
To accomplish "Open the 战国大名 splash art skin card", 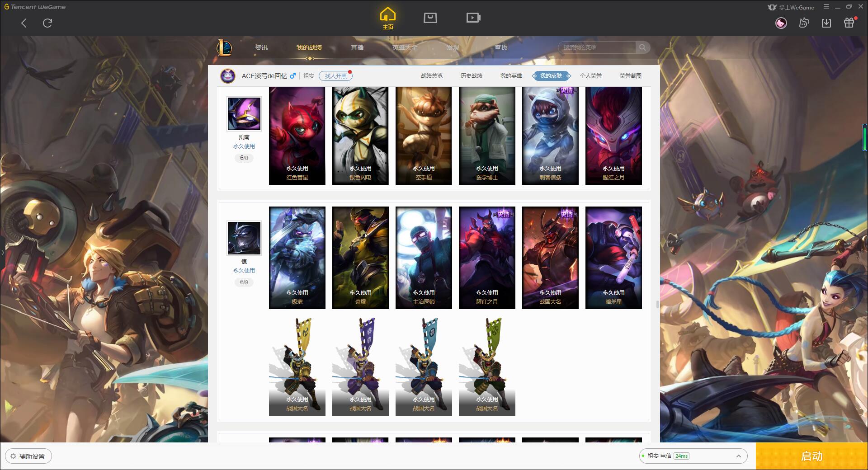I will click(550, 258).
